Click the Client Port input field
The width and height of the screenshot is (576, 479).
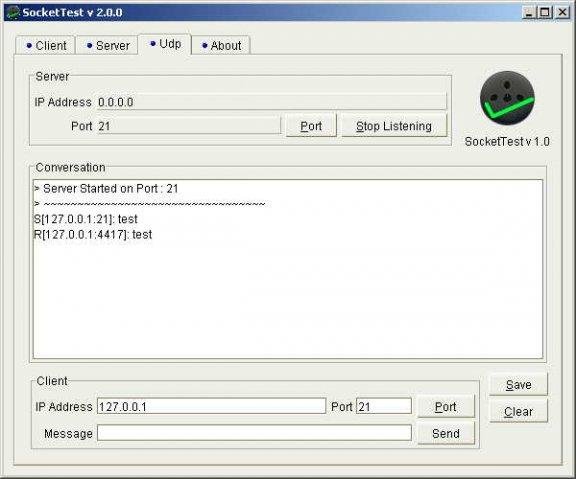(384, 406)
